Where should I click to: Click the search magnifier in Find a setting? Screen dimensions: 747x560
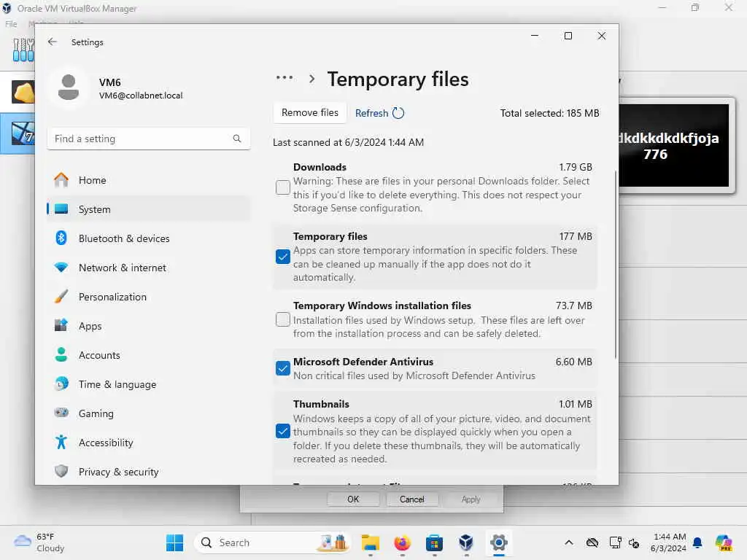click(237, 139)
